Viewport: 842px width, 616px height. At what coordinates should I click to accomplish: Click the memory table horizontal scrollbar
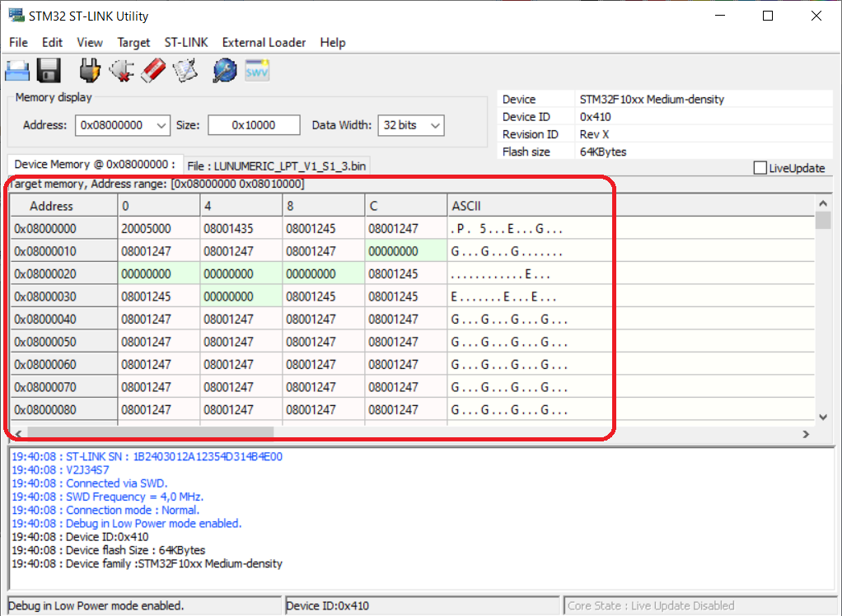[x=150, y=432]
